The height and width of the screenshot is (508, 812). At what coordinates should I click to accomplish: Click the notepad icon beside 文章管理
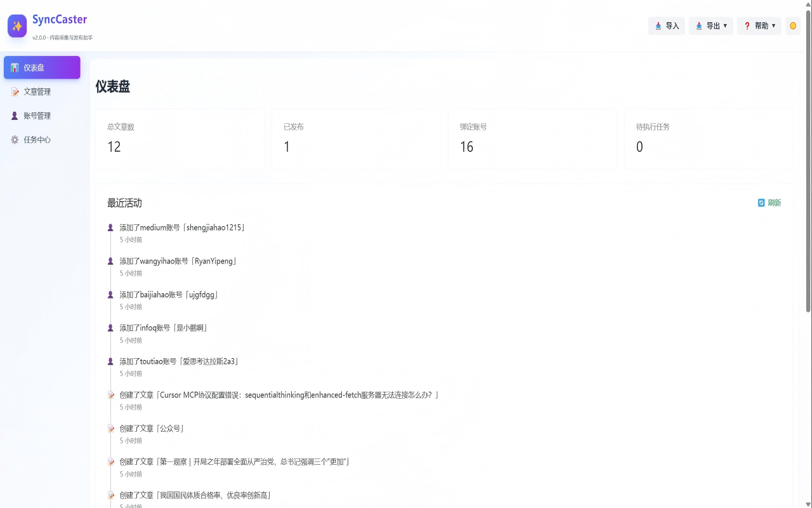tap(15, 92)
